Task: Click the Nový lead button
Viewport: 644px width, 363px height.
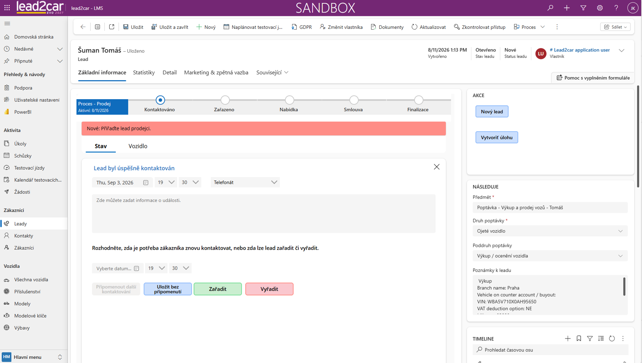Action: point(492,111)
